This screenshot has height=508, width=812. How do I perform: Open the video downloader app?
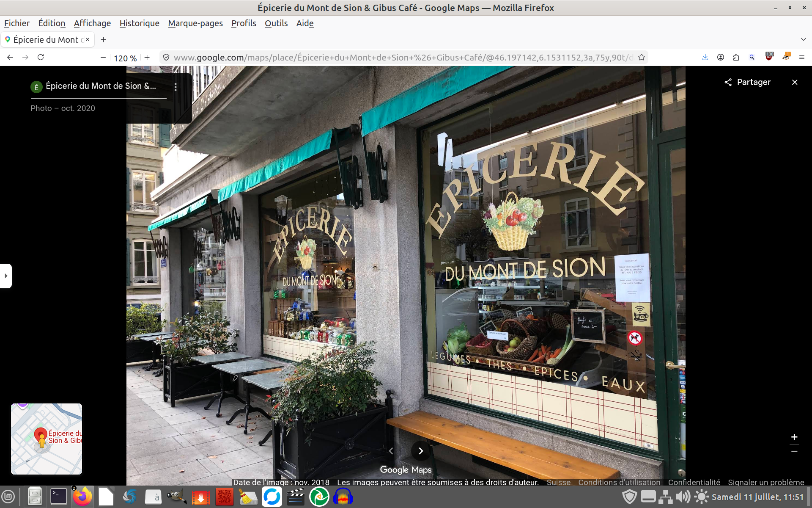[x=200, y=497]
